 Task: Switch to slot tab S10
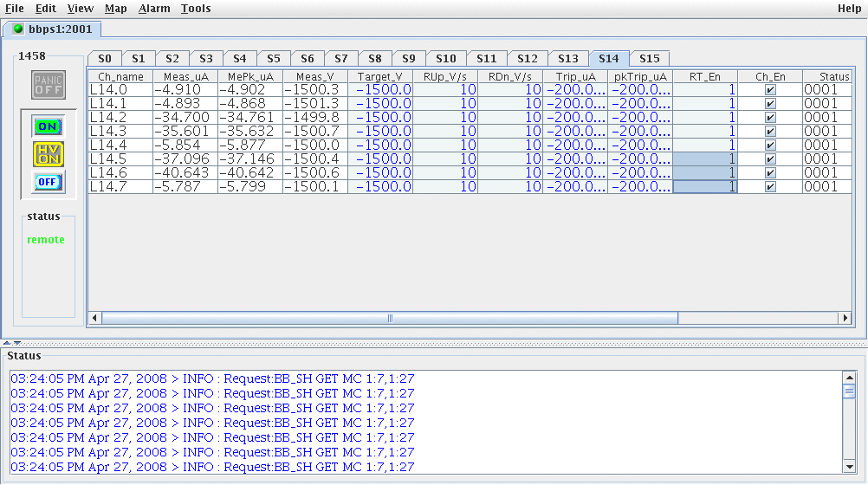[445, 59]
